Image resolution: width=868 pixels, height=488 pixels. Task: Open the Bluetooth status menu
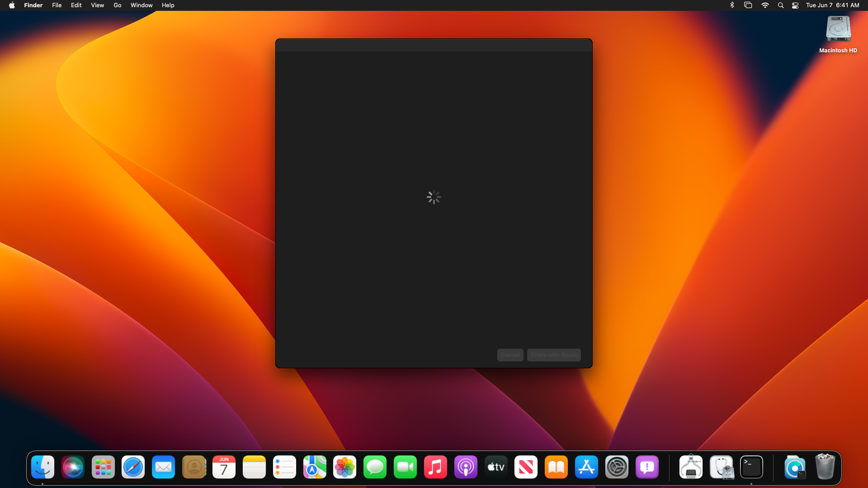click(732, 5)
